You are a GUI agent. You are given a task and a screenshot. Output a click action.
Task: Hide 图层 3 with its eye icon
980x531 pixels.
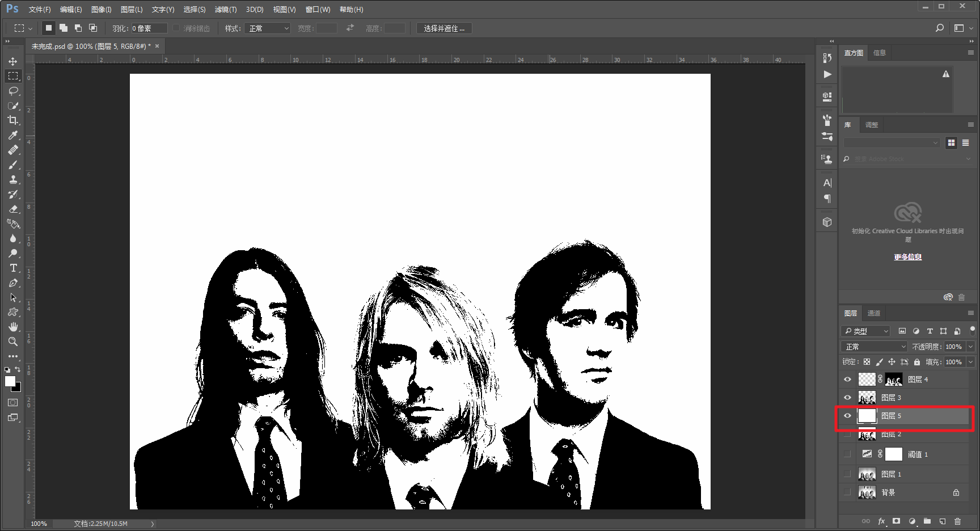[x=847, y=398]
